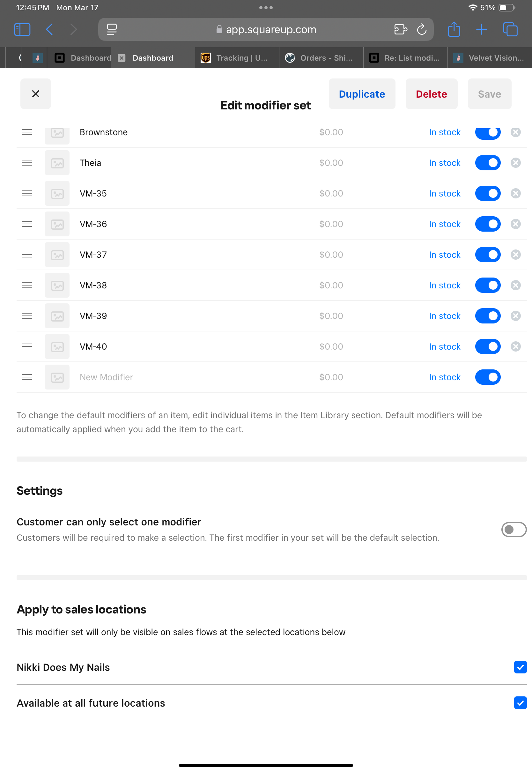Screen dimensions: 532x772
Task: Close the Edit modifier set dialog
Action: 36,94
